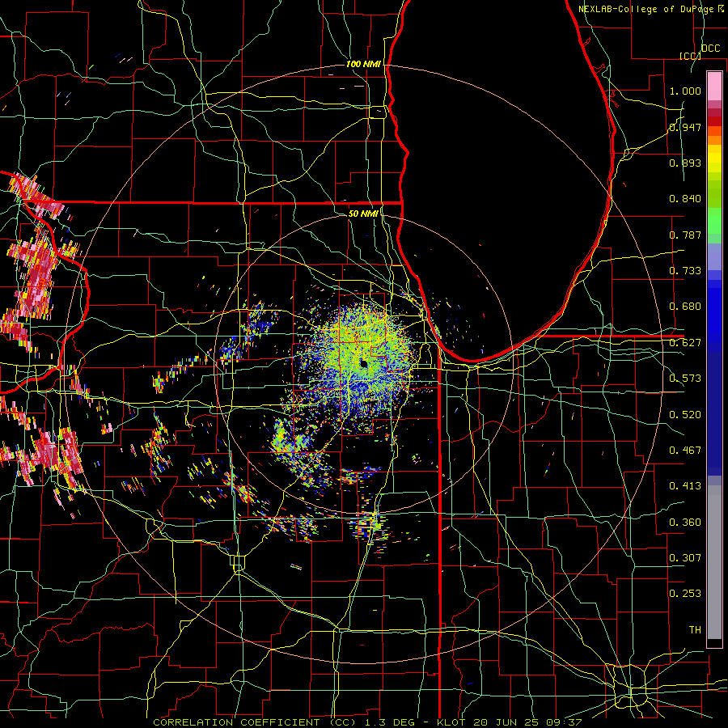Image resolution: width=728 pixels, height=728 pixels.
Task: Select the 0.733 value on the scale
Action: (685, 271)
